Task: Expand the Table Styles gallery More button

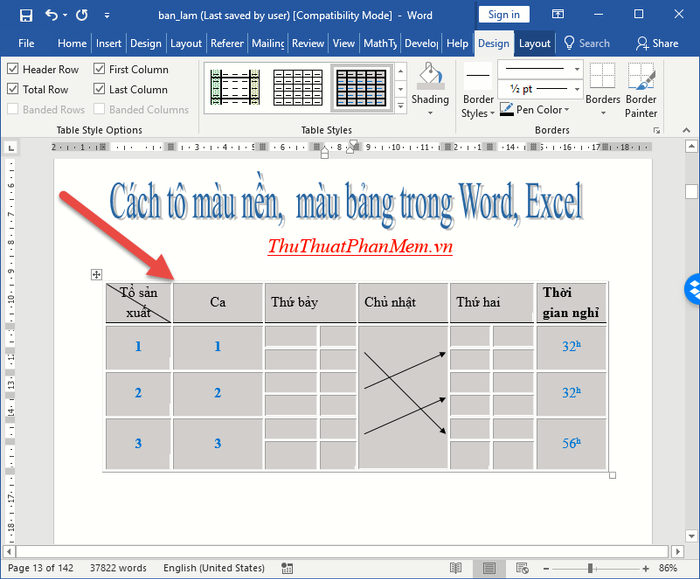Action: pyautogui.click(x=400, y=106)
